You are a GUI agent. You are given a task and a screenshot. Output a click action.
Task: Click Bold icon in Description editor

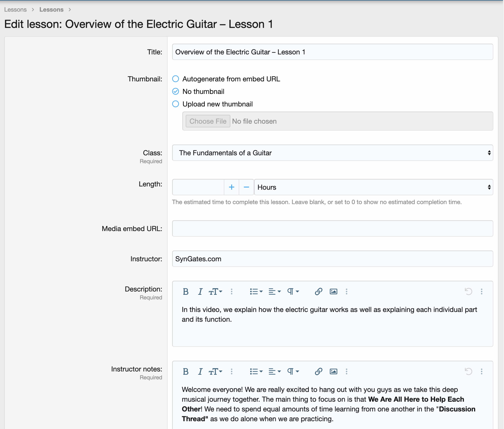(x=186, y=292)
